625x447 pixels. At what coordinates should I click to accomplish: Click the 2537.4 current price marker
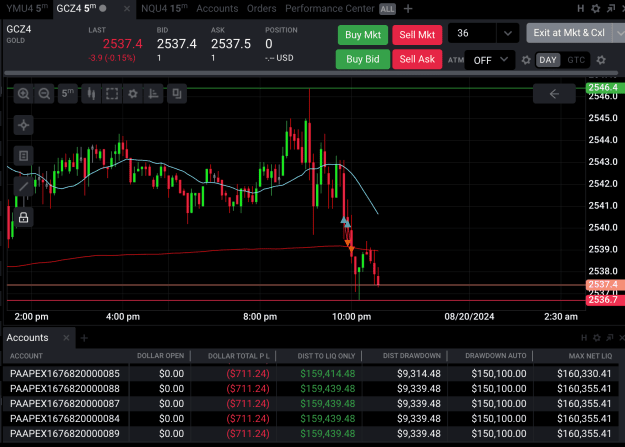coord(605,284)
